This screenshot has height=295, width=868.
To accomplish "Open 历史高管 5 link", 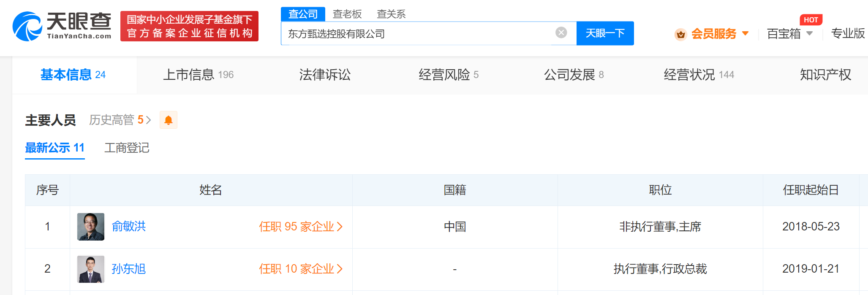I will pyautogui.click(x=120, y=120).
